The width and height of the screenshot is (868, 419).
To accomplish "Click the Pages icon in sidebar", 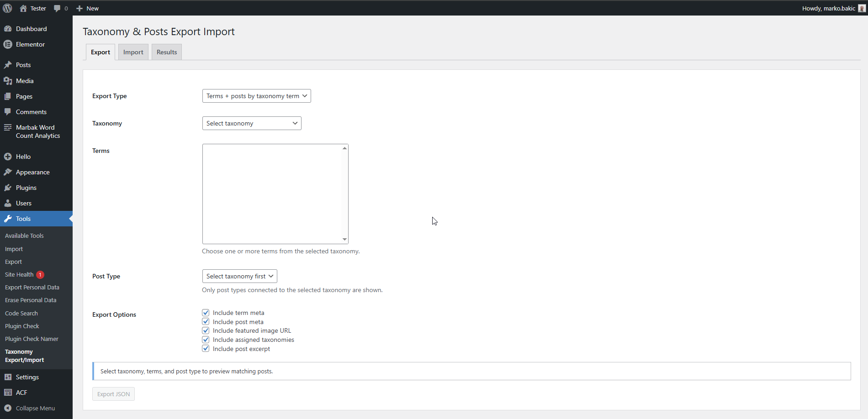I will pyautogui.click(x=8, y=96).
